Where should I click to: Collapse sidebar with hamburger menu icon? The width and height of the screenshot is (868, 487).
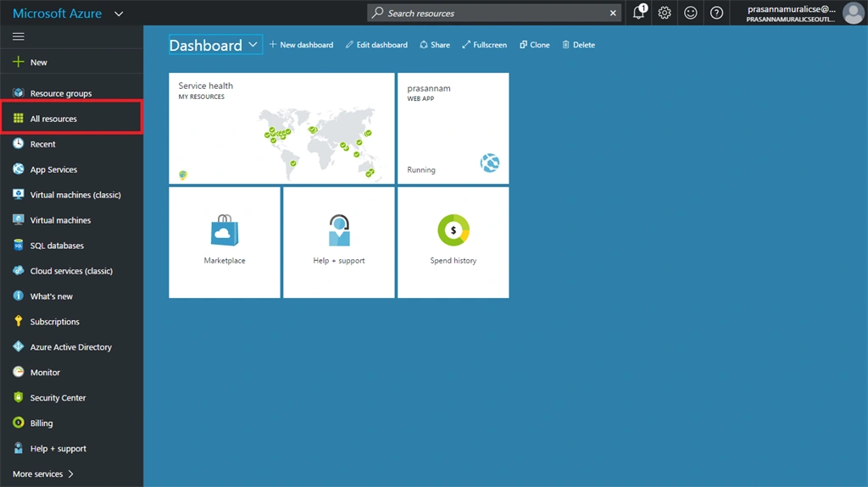click(19, 36)
